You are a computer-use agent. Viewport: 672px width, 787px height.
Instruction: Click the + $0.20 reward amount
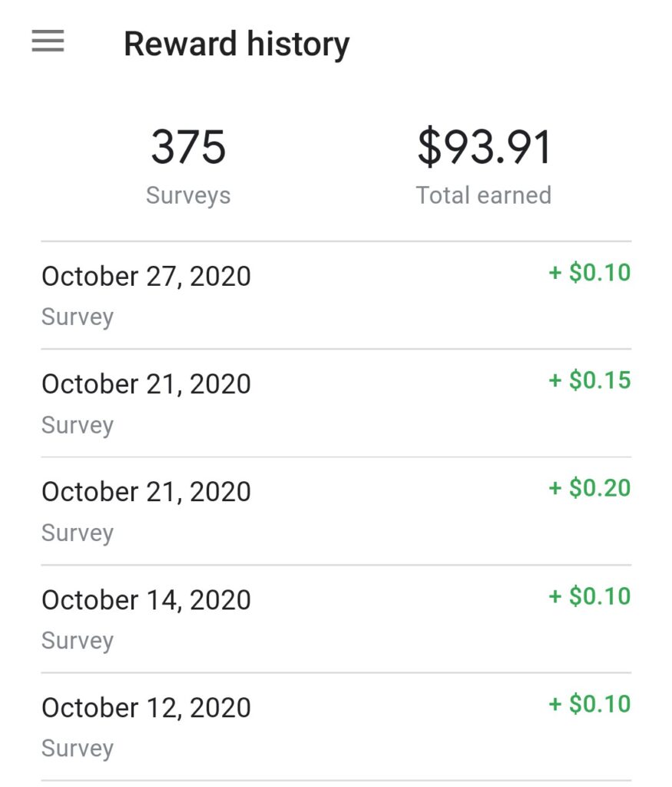590,488
